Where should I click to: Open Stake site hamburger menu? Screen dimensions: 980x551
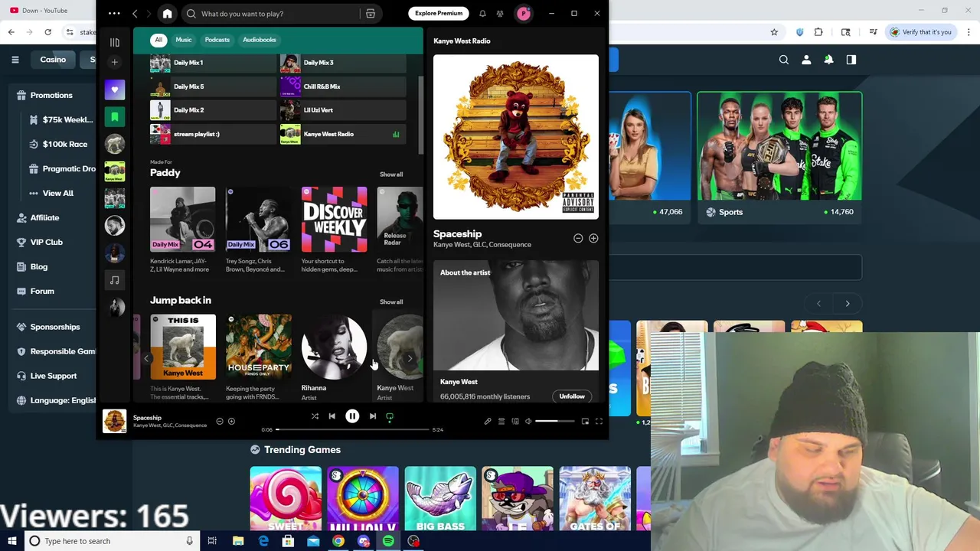pyautogui.click(x=15, y=60)
